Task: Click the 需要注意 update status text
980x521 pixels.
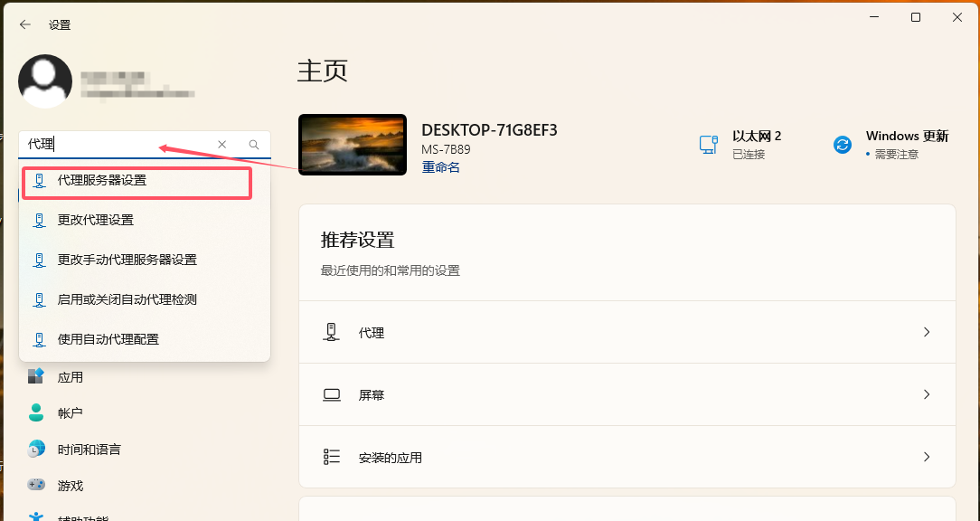Action: [897, 154]
